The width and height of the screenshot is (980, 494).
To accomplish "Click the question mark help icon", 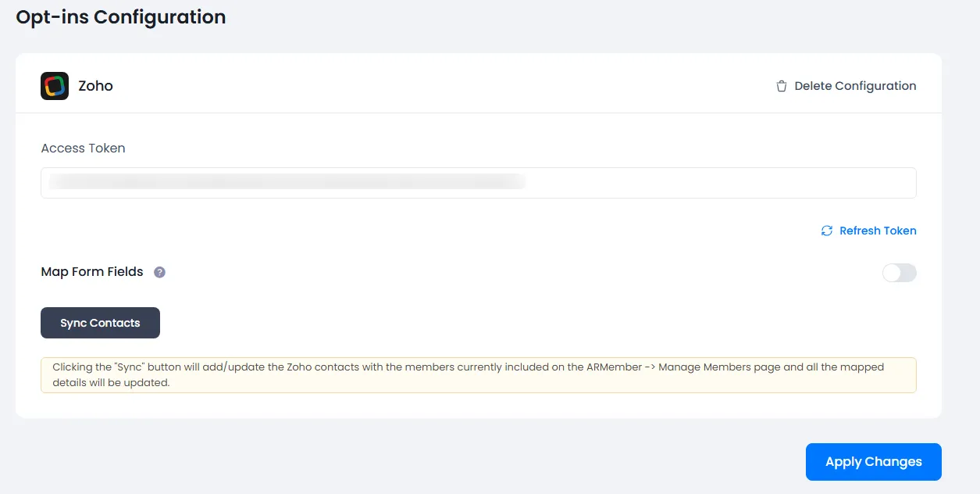I will [x=159, y=271].
